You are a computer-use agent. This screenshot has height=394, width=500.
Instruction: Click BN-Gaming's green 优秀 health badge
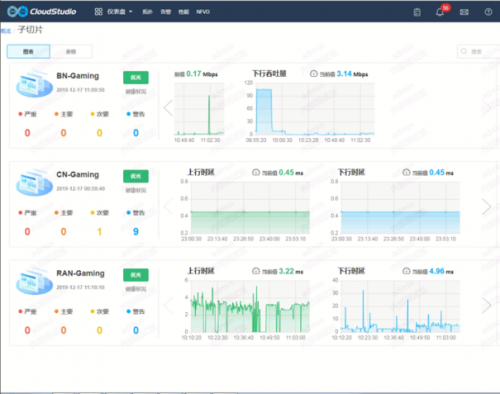click(136, 77)
